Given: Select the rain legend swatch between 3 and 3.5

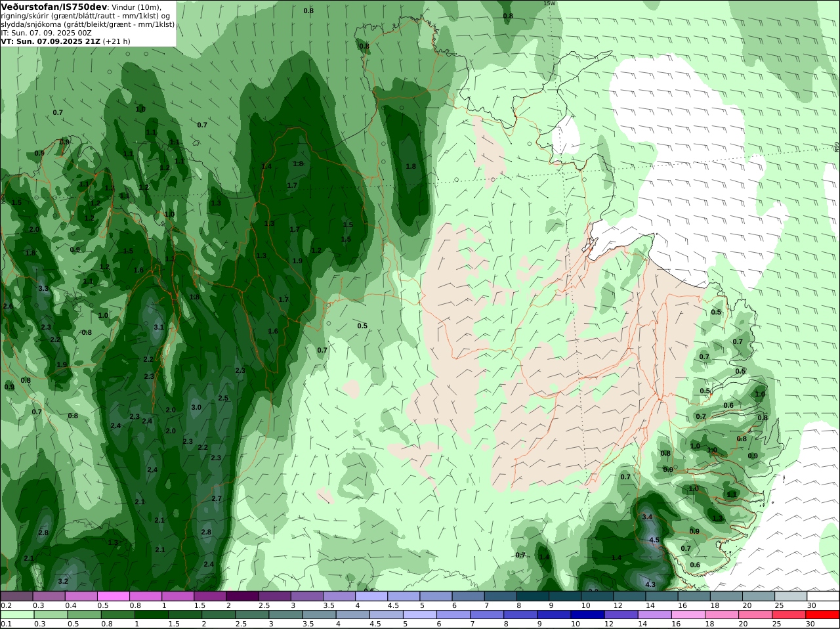Looking at the screenshot, I should tap(285, 615).
